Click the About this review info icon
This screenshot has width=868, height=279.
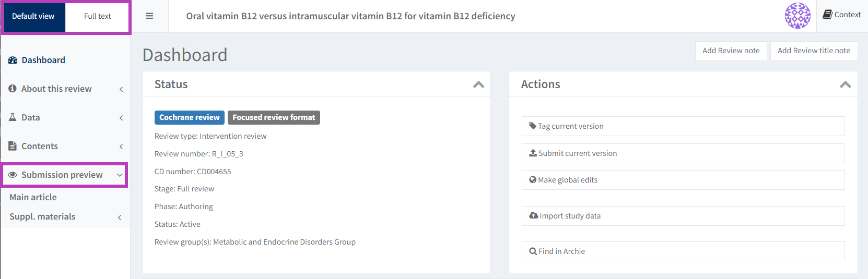(13, 89)
